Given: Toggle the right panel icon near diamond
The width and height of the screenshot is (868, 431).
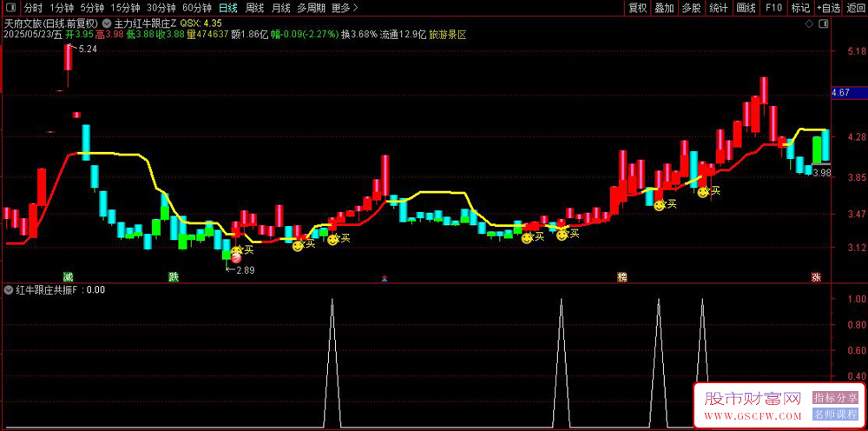Looking at the screenshot, I should pos(824,23).
